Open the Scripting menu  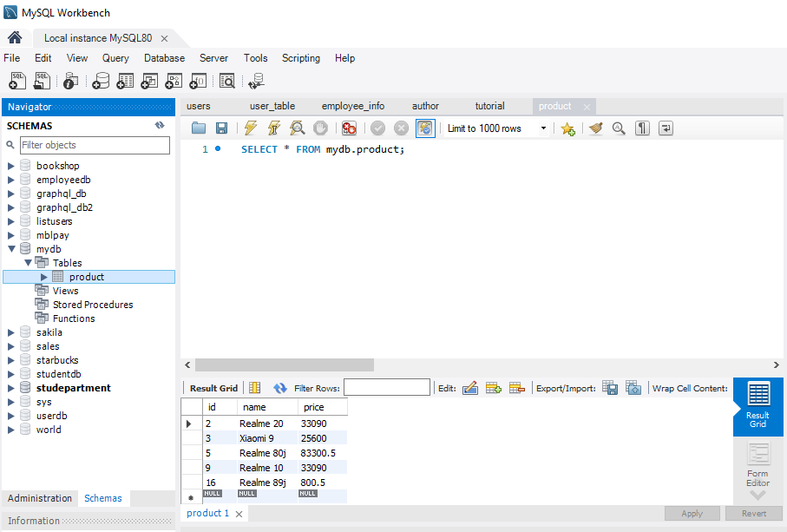pos(300,58)
